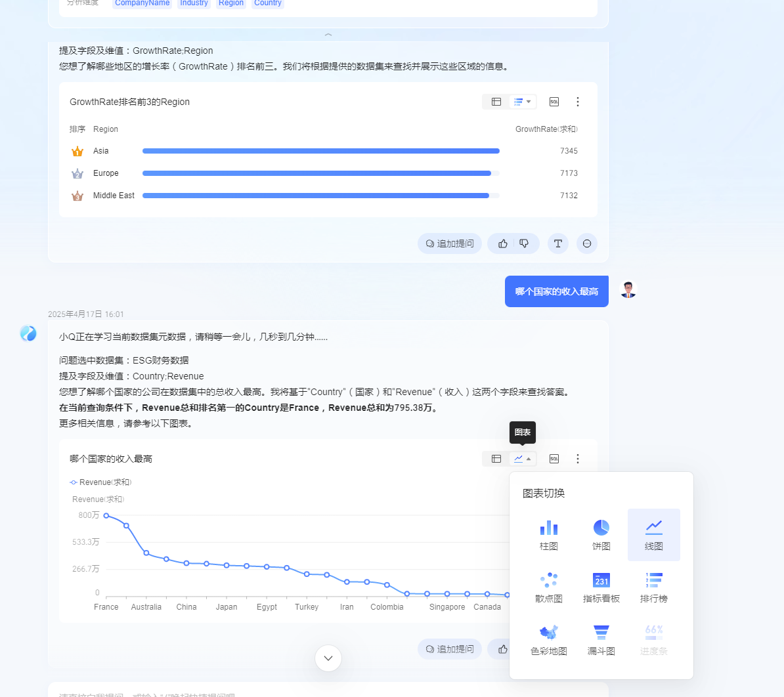Viewport: 784px width, 697px height.
Task: Open chart type dropdown on GrowthRate card
Action: pos(523,102)
